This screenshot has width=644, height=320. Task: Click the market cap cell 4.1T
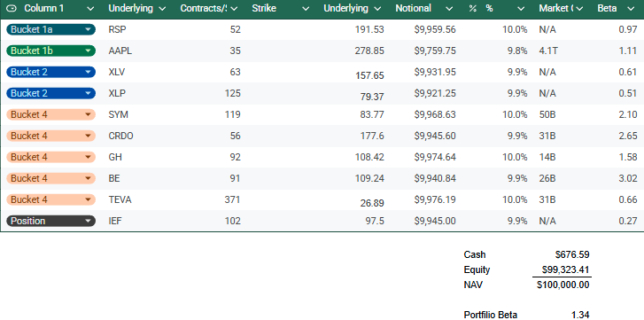click(x=548, y=51)
